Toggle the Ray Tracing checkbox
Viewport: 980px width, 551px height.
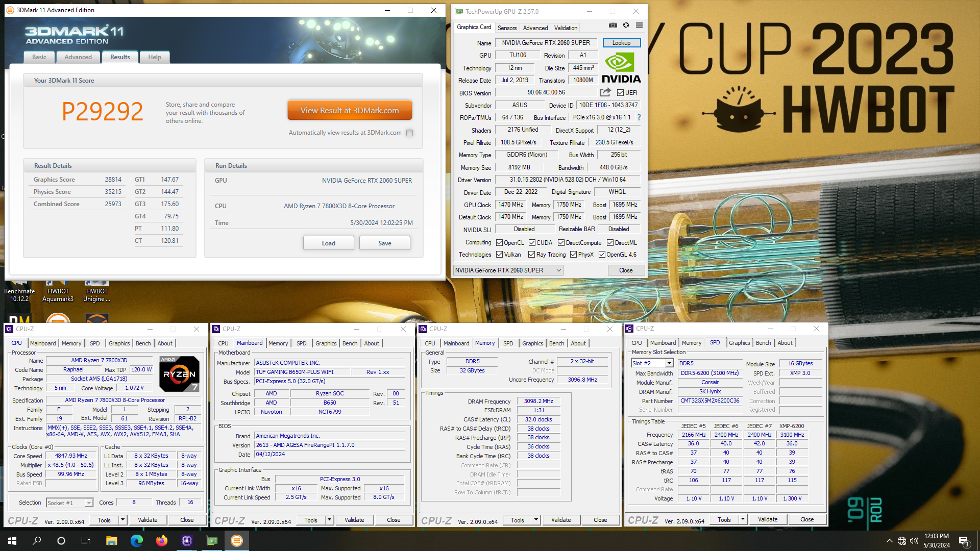point(531,255)
